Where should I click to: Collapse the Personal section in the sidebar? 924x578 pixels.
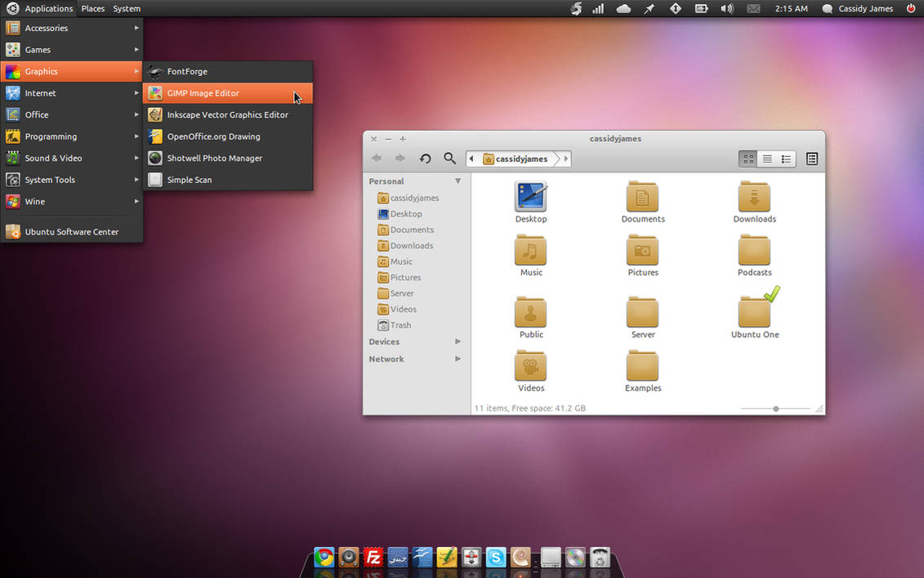coord(458,181)
